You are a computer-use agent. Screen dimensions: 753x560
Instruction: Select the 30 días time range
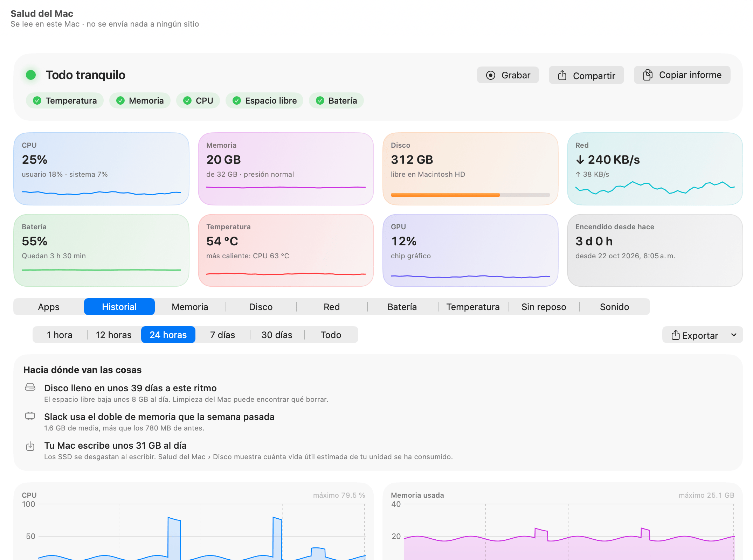(x=277, y=335)
